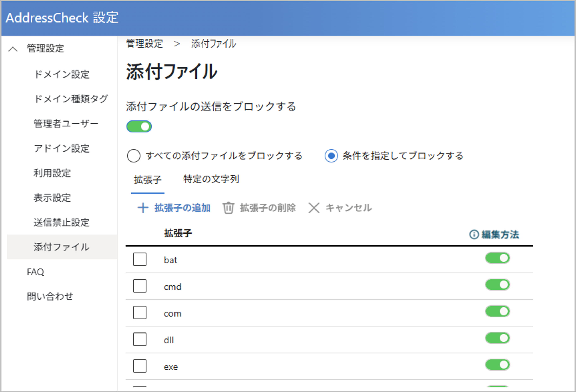
Task: Check the bat extension checkbox
Action: [140, 259]
